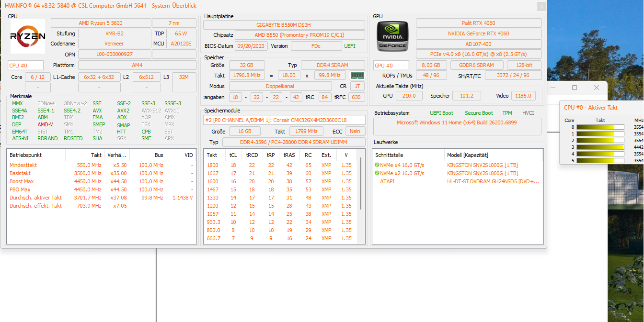Click the DDR4-3596 / PC4-28800 type field
The width and height of the screenshot is (644, 322).
point(294,142)
